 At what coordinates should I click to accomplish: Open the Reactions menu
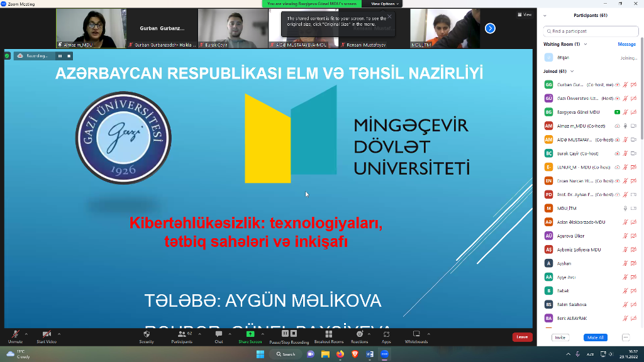tap(359, 336)
